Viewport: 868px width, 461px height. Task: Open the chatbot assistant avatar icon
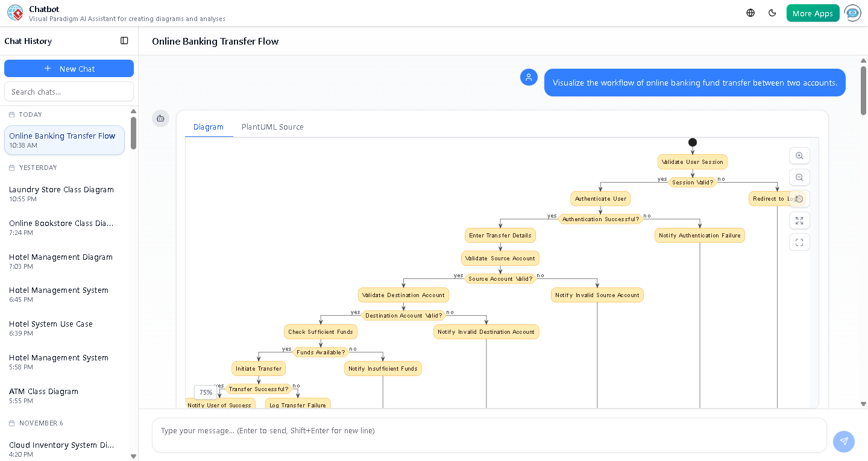(x=852, y=13)
